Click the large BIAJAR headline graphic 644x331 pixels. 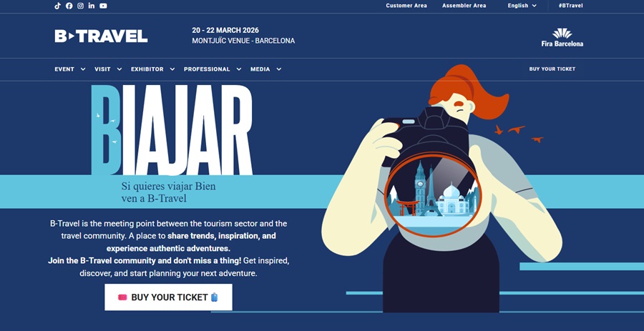[x=172, y=130]
